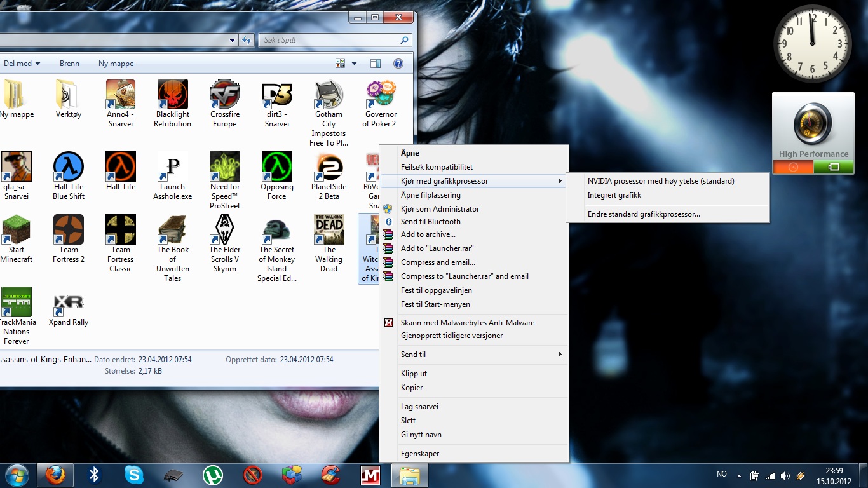This screenshot has height=488, width=868.
Task: Open the Del med dropdown
Action: [22, 64]
